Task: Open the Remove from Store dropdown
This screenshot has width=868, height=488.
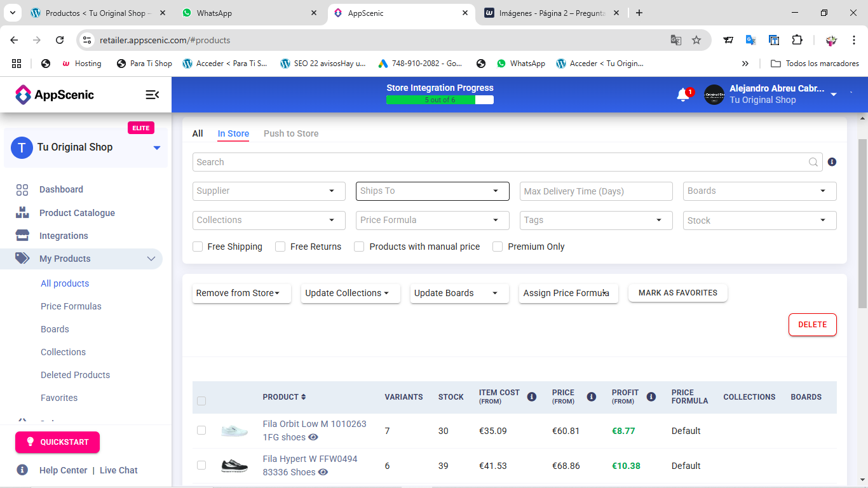Action: pos(241,293)
